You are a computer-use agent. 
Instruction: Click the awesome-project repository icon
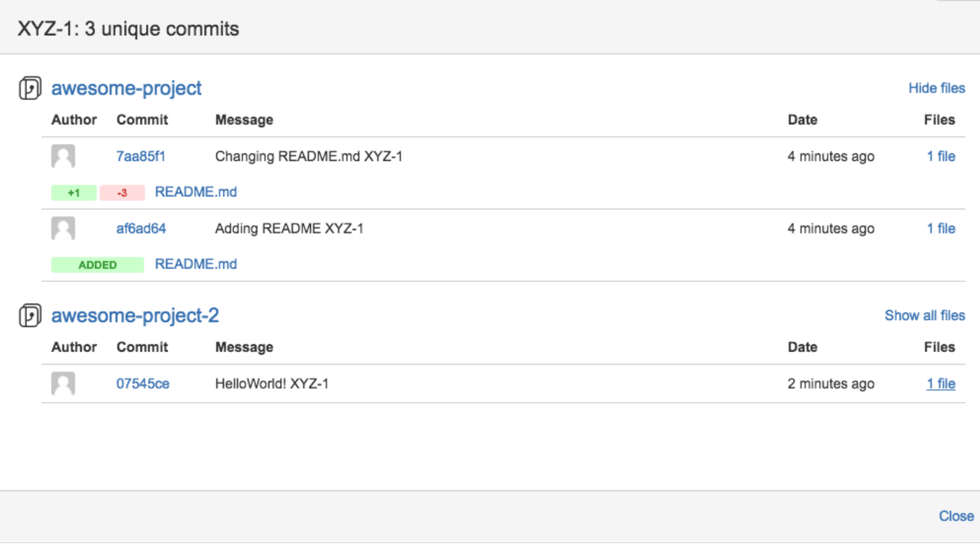click(x=29, y=87)
